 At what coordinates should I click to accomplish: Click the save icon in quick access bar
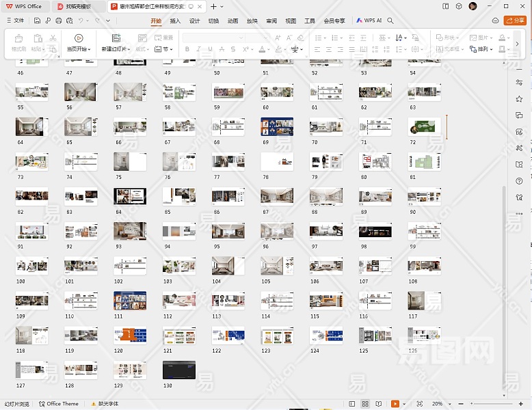38,20
